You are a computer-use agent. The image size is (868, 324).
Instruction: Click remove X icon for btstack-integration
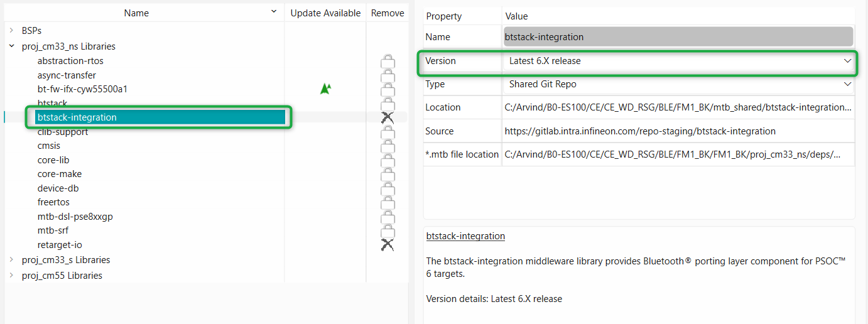click(388, 117)
